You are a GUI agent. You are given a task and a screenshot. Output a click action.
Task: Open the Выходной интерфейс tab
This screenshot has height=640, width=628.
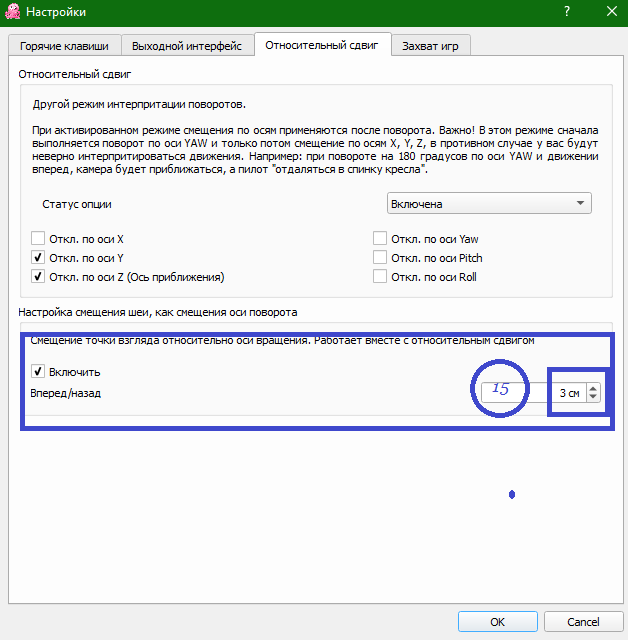(x=187, y=46)
